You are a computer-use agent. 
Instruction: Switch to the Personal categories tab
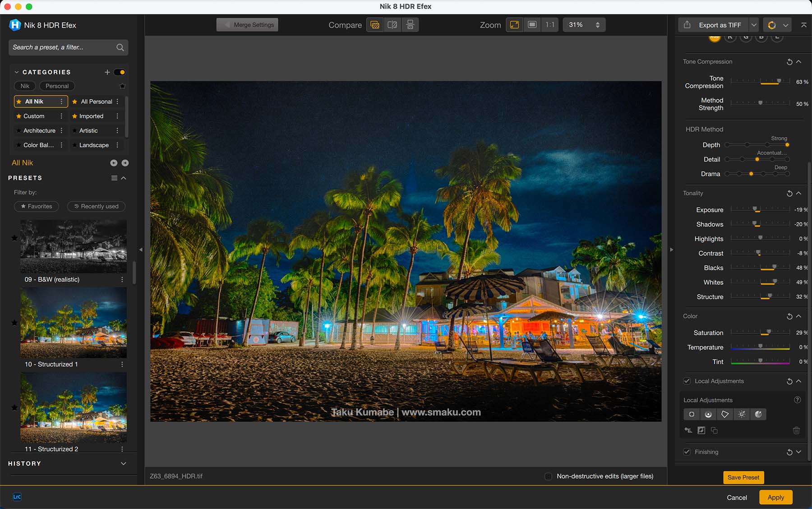coord(57,86)
